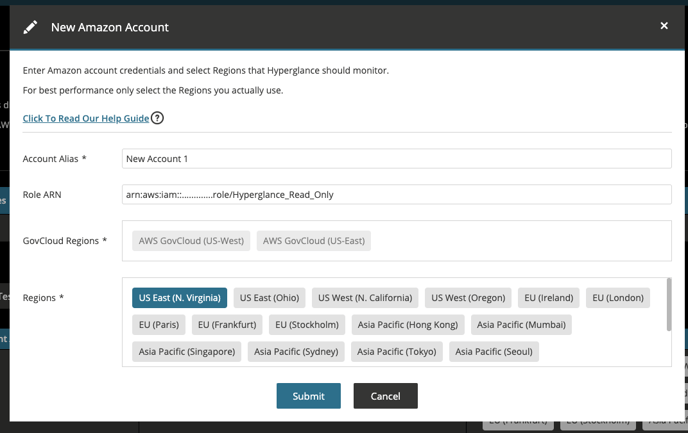Select US West (Oregon) region
688x433 pixels.
point(468,298)
